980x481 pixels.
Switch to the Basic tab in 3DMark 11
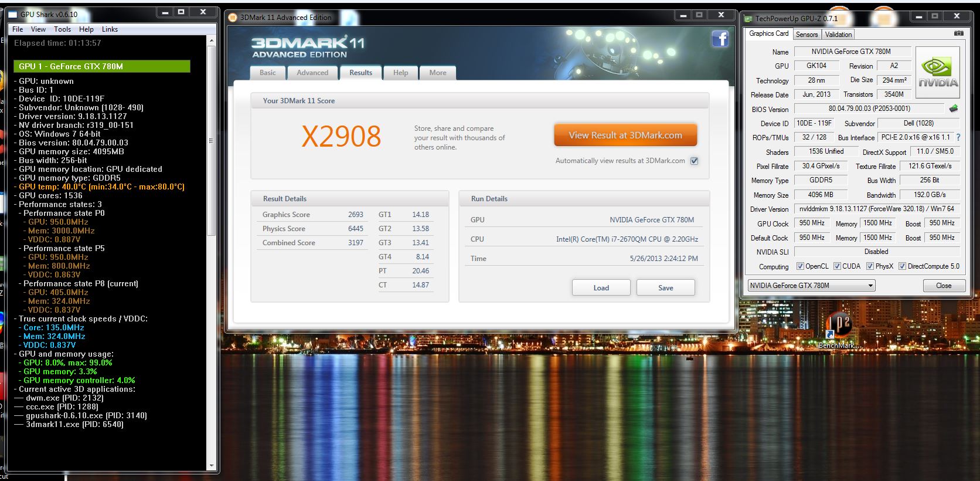click(x=268, y=73)
